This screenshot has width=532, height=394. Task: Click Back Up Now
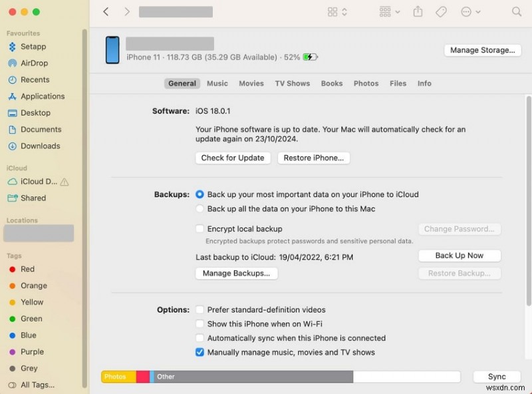click(460, 256)
